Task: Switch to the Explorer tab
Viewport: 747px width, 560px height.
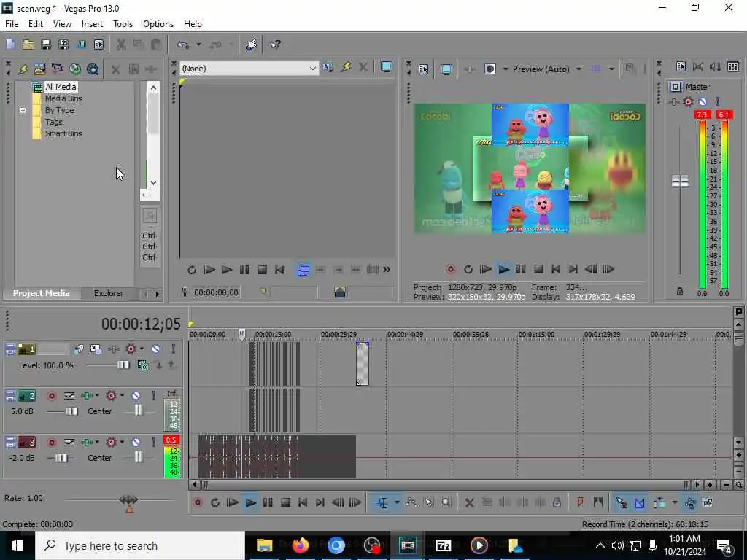Action: [x=109, y=293]
